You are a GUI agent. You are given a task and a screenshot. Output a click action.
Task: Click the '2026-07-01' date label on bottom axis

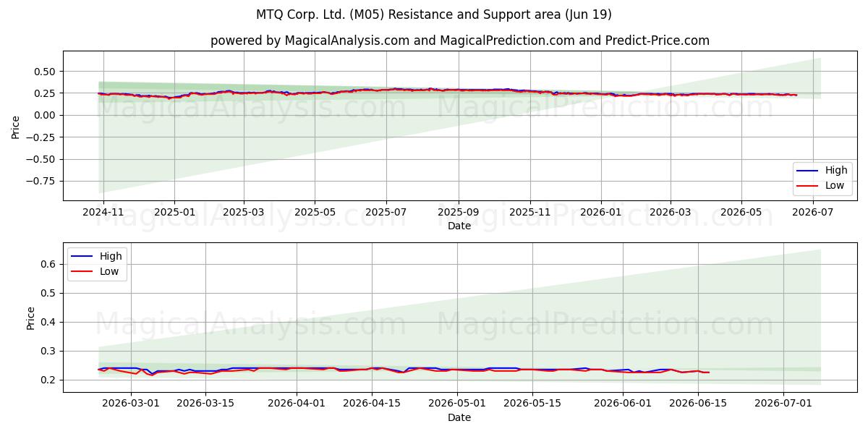pos(783,405)
